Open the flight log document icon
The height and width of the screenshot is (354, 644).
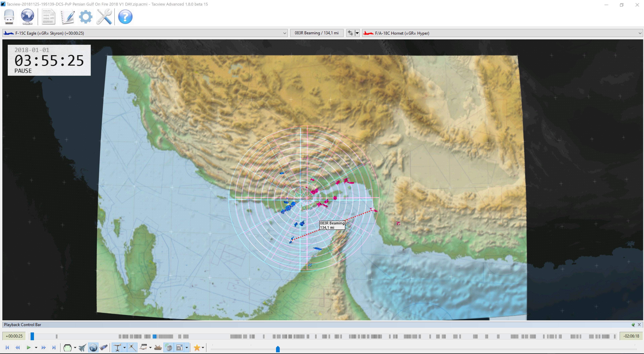[49, 17]
